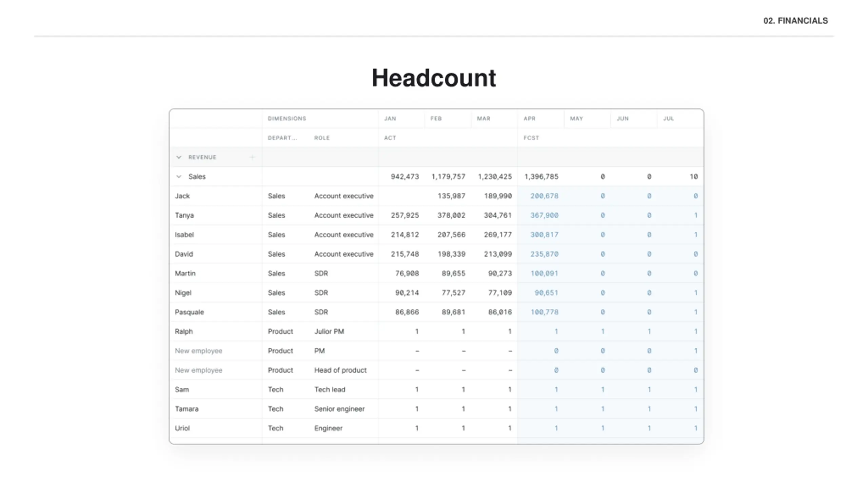This screenshot has width=868, height=488.
Task: Select the JUL column header
Action: coord(668,119)
